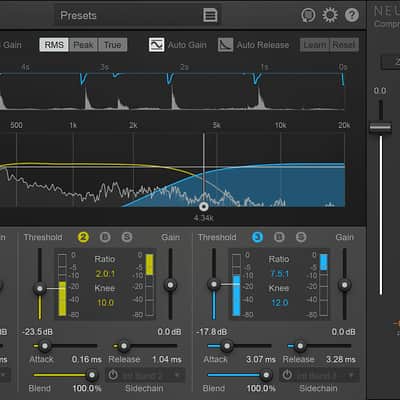The width and height of the screenshot is (400, 400).
Task: Select True detection mode
Action: coord(112,45)
